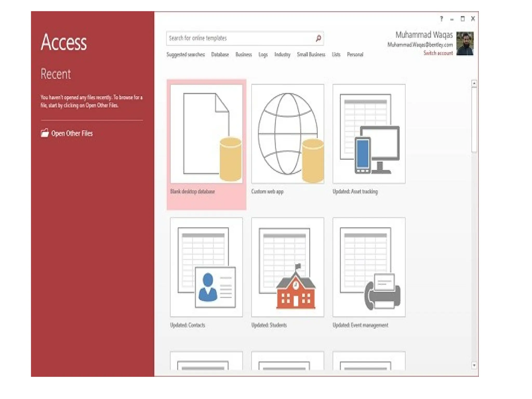The height and width of the screenshot is (399, 532).
Task: Select the Event management template
Action: 369,267
